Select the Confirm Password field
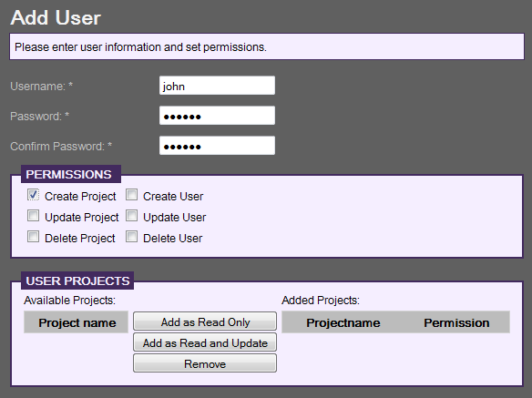Viewport: 532px width, 398px height. pos(217,146)
